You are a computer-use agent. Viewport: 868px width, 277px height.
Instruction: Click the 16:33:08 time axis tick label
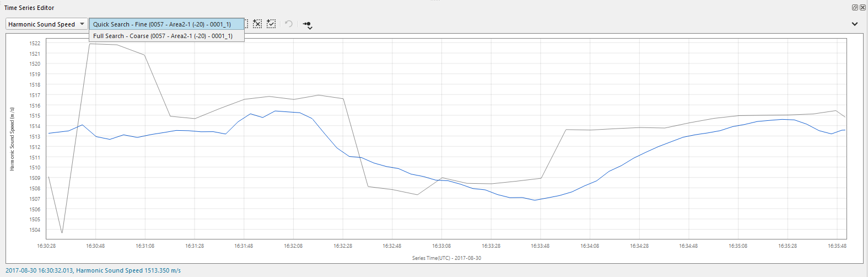tap(441, 246)
